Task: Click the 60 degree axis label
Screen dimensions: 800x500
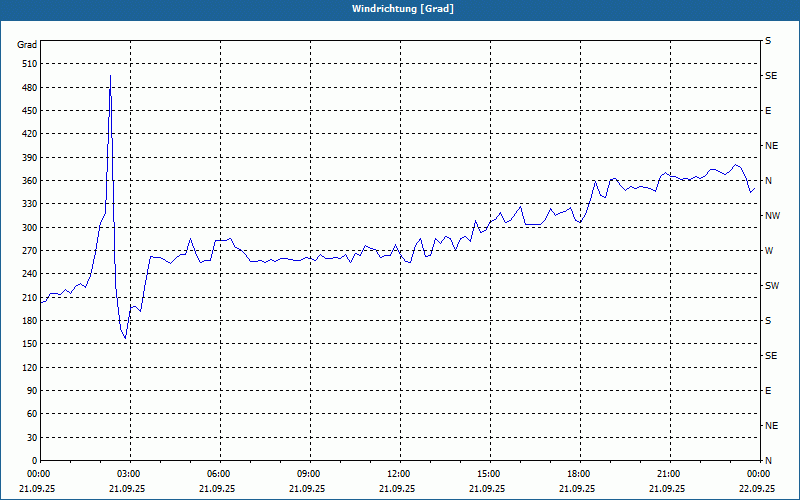Action: coord(32,414)
